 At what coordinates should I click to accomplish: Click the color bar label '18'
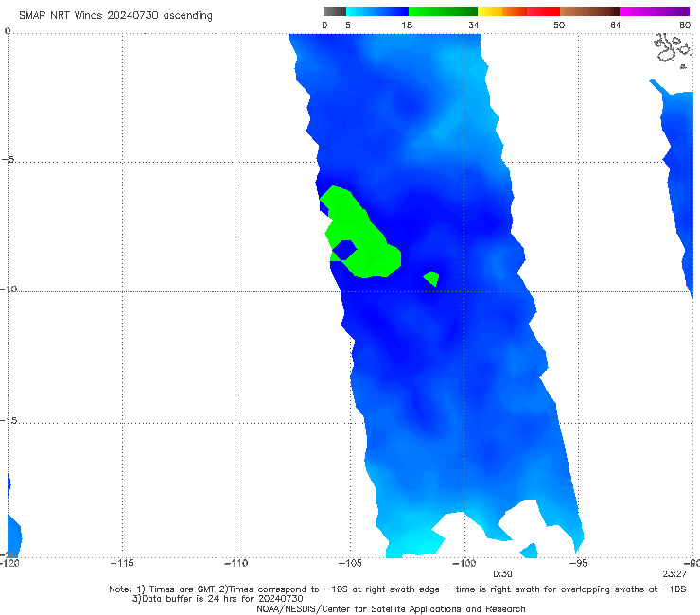pos(407,25)
